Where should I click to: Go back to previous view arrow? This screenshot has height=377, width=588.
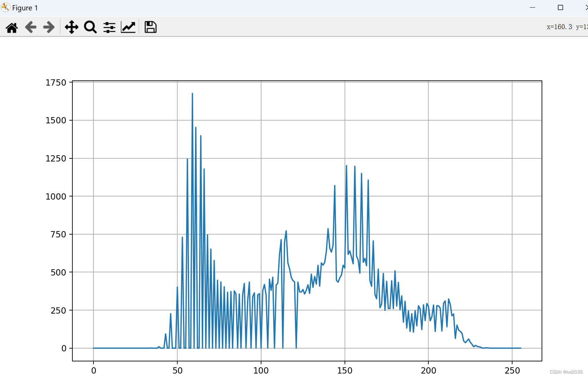pyautogui.click(x=30, y=27)
